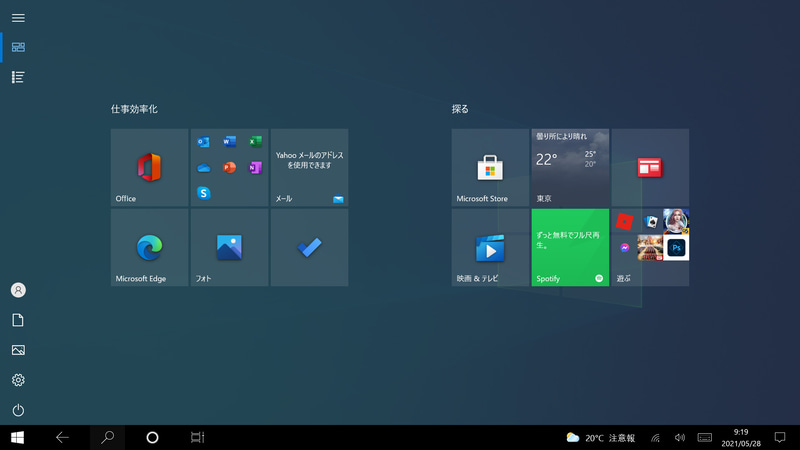Show the all apps list view
800x450 pixels.
tap(18, 77)
